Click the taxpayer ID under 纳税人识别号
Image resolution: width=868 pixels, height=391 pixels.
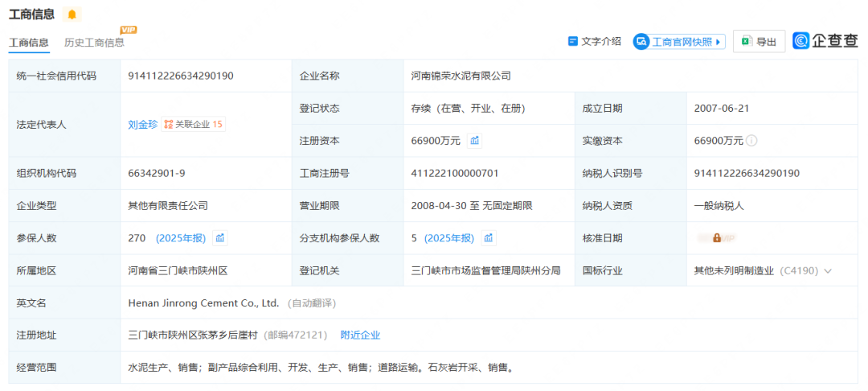tap(747, 173)
